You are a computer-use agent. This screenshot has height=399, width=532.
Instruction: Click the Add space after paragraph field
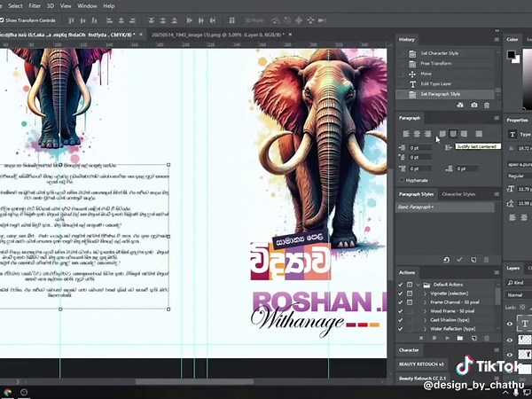coord(467,168)
